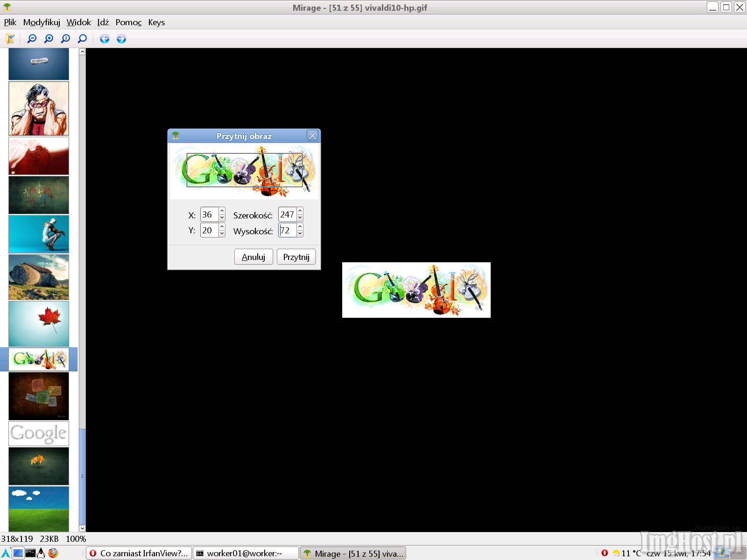747x560 pixels.
Task: Click into the Wysokość height field
Action: (288, 230)
